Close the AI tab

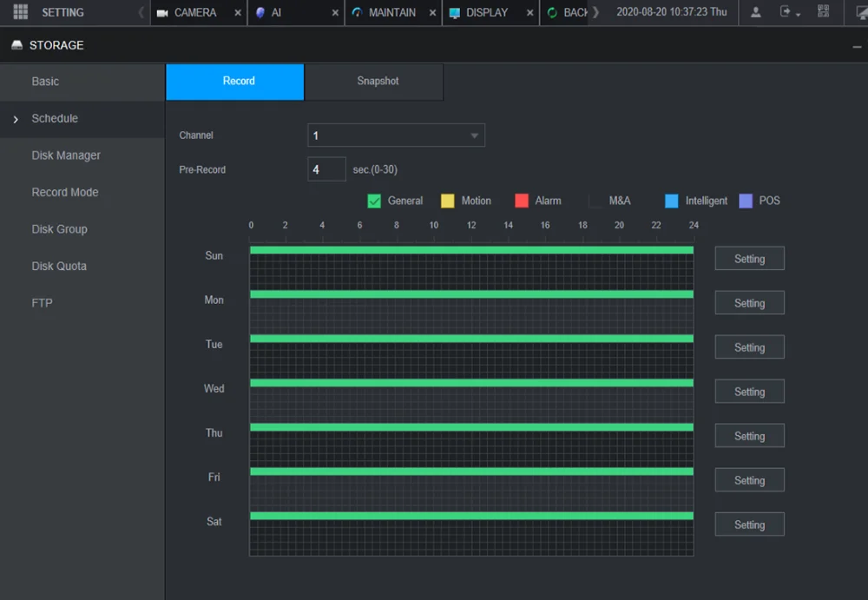tap(335, 13)
